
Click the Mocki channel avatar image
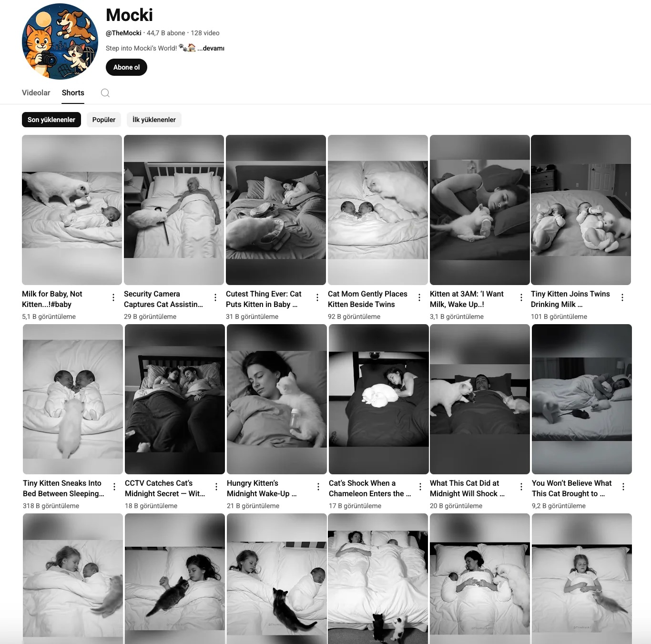(60, 41)
